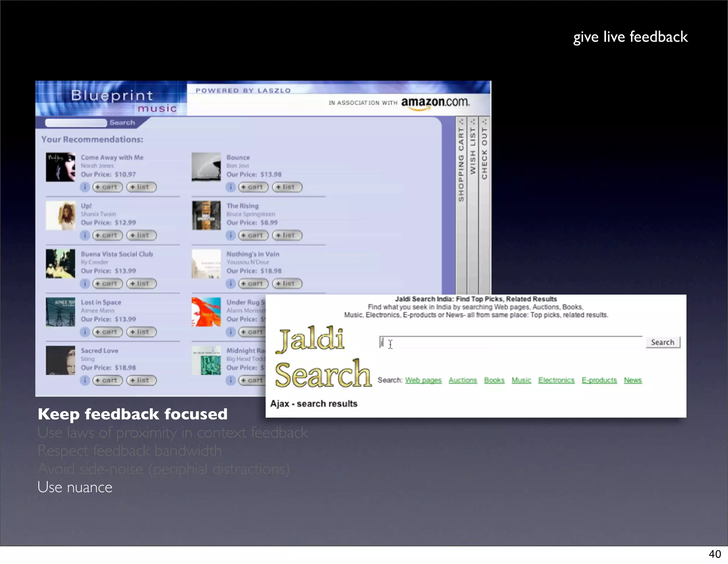Add Bounce by Bon Jovi to list
Viewport: 728px width, 564px height.
287,187
